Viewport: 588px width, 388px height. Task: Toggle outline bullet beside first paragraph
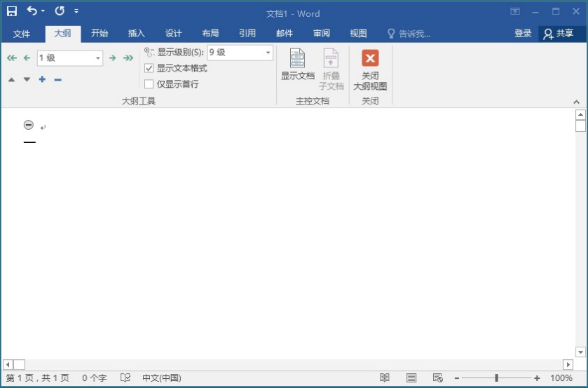(28, 125)
